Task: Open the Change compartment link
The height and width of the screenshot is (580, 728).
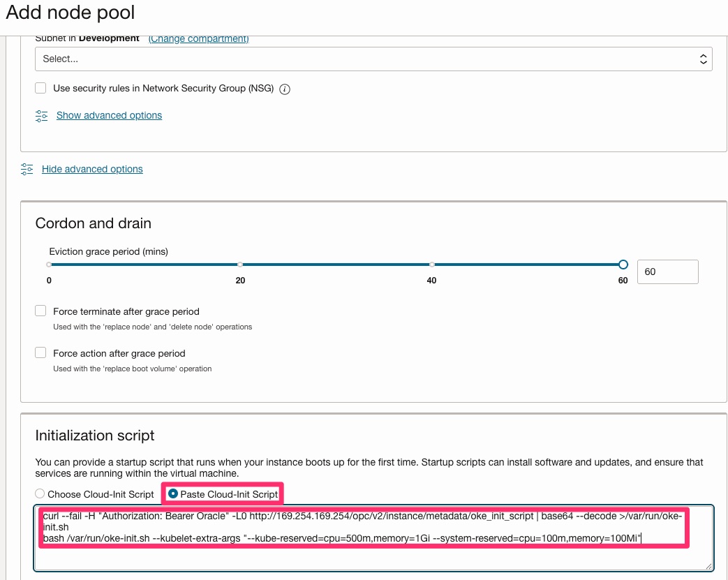Action: (x=198, y=38)
